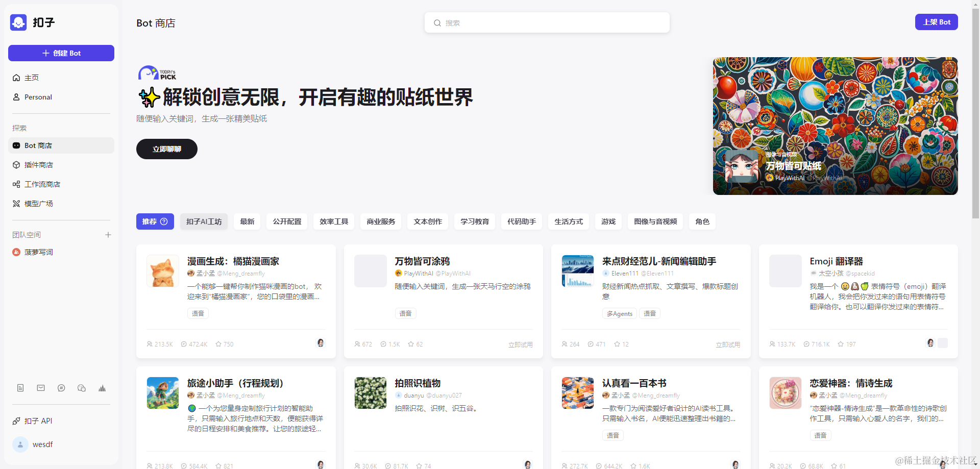Click the 多Agents tag on 来点财经范儿 card
The image size is (980, 469).
(x=620, y=314)
